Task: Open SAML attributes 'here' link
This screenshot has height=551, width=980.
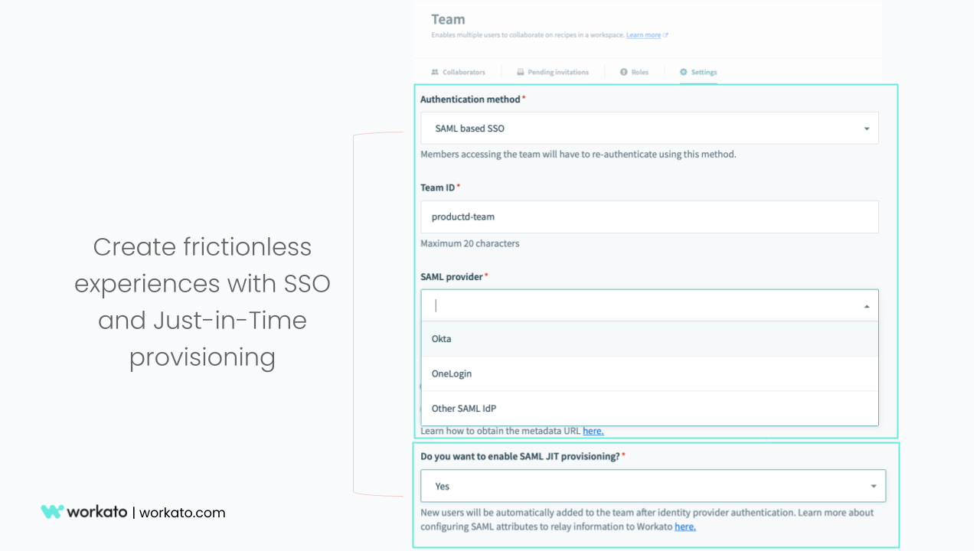Action: (685, 527)
